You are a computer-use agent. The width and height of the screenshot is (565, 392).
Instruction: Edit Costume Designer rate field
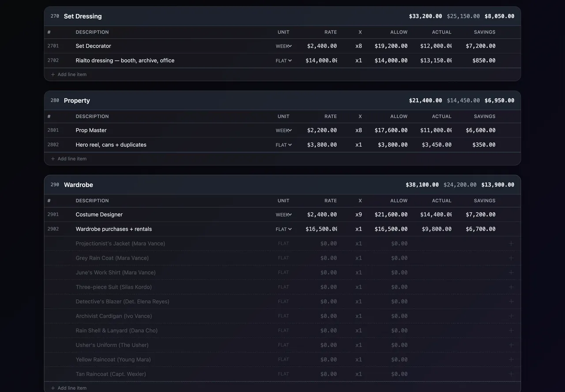[321, 214]
